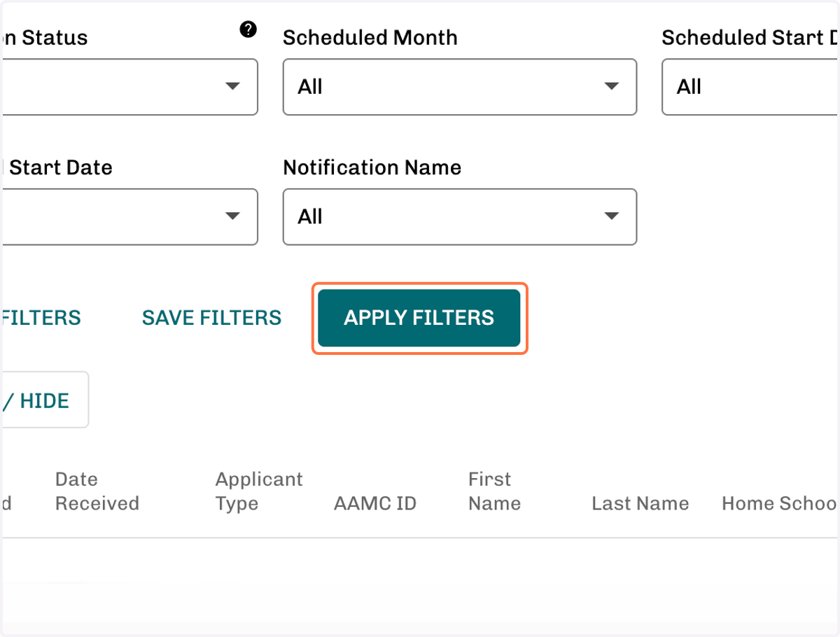Click the help question mark icon
The image size is (840, 637).
[x=248, y=29]
